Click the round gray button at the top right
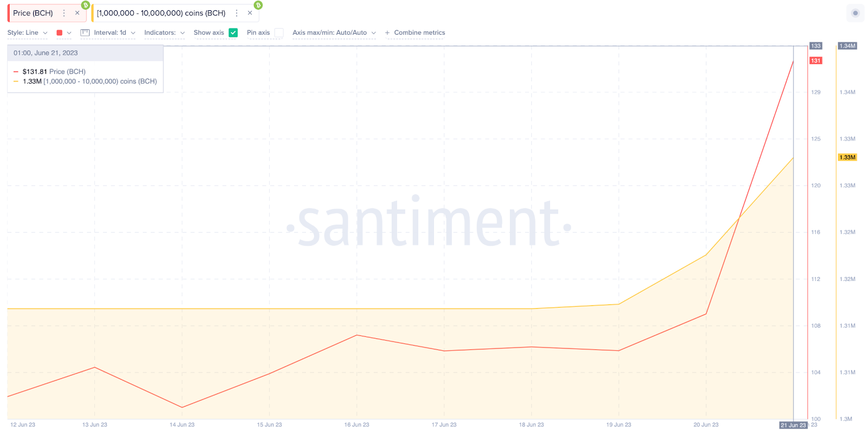Viewport: 868px width, 434px height. click(855, 13)
